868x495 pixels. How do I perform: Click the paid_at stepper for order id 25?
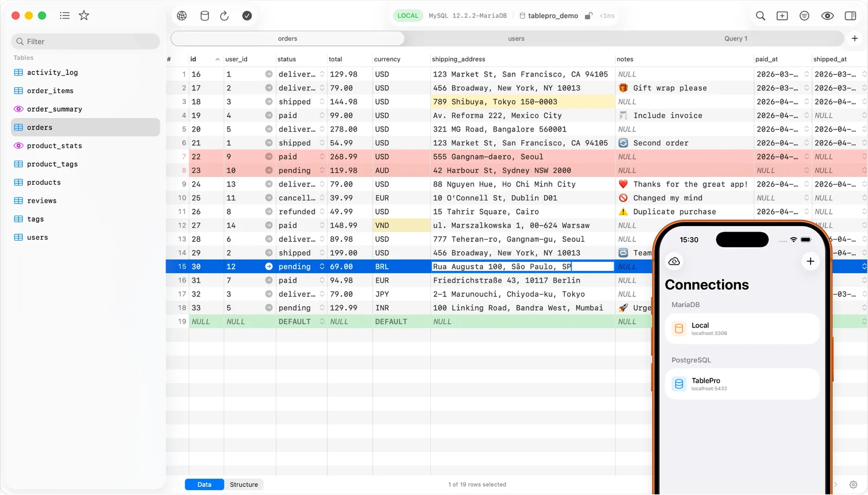coord(806,198)
